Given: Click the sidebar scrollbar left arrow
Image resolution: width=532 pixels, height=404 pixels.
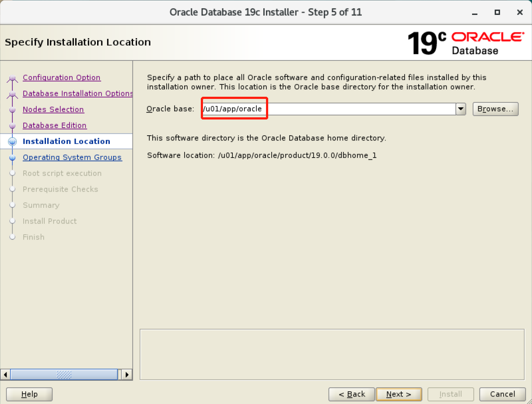Looking at the screenshot, I should 5,375.
